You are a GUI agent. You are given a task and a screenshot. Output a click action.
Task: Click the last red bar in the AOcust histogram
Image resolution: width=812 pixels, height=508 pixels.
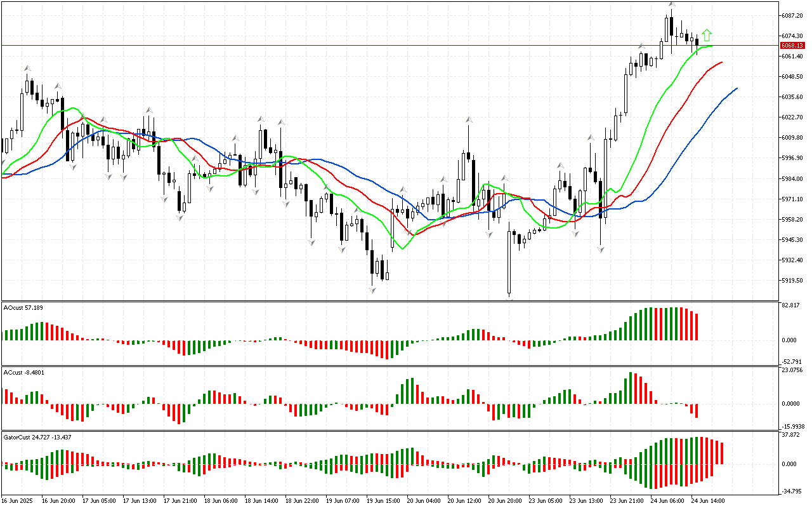697,326
